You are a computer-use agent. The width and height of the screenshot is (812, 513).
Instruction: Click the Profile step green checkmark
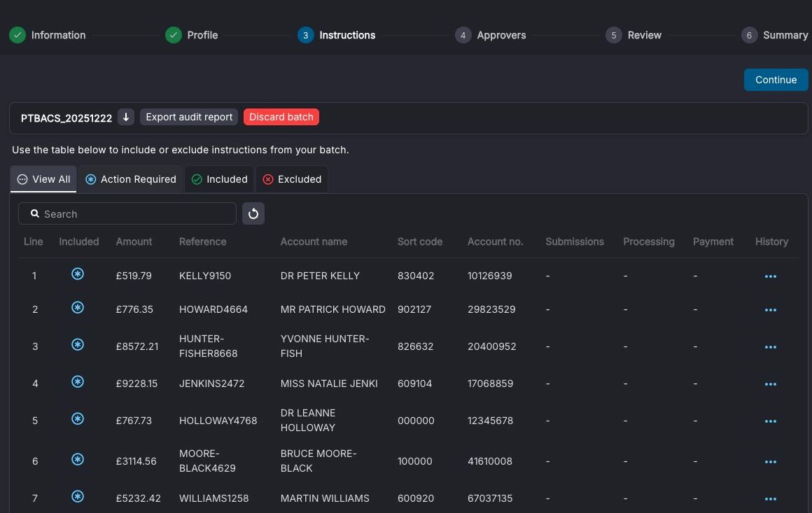tap(174, 35)
